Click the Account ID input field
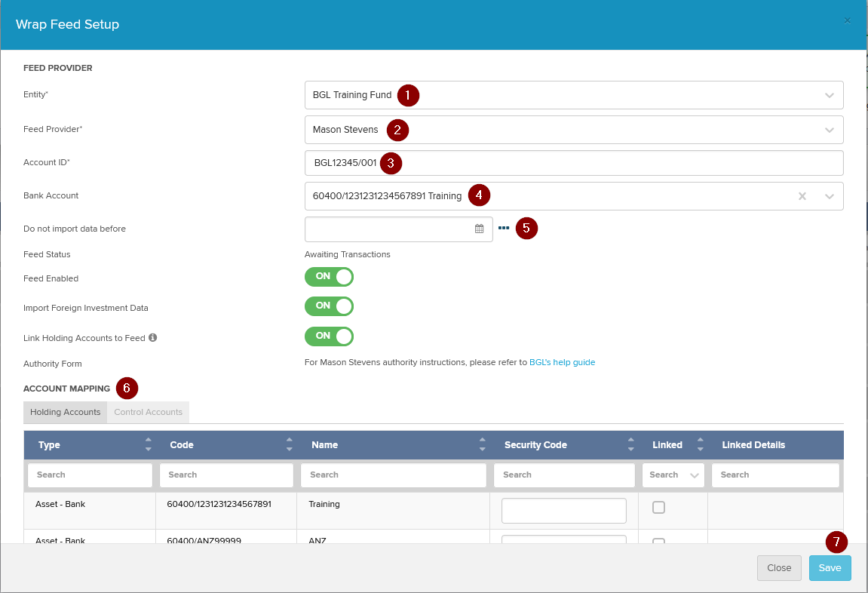Viewport: 868px width, 593px height. pyautogui.click(x=573, y=163)
